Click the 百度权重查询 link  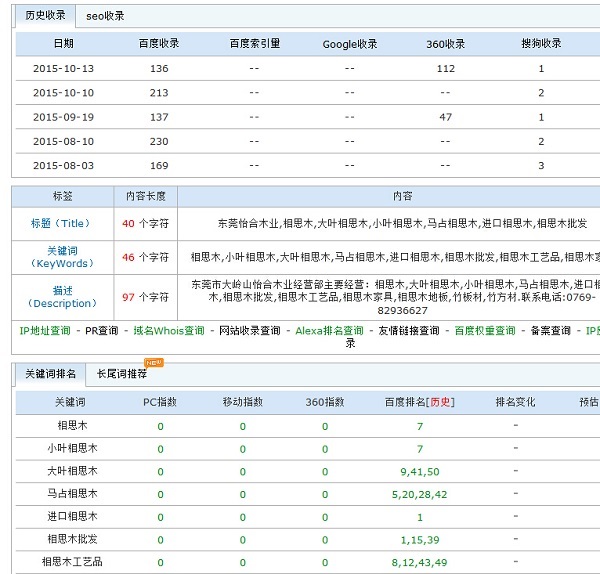(487, 330)
